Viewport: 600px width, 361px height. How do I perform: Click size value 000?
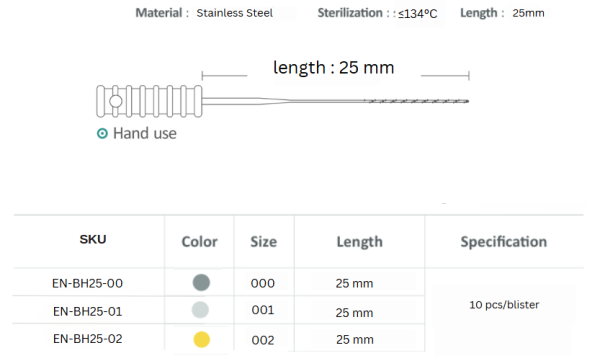pyautogui.click(x=263, y=283)
